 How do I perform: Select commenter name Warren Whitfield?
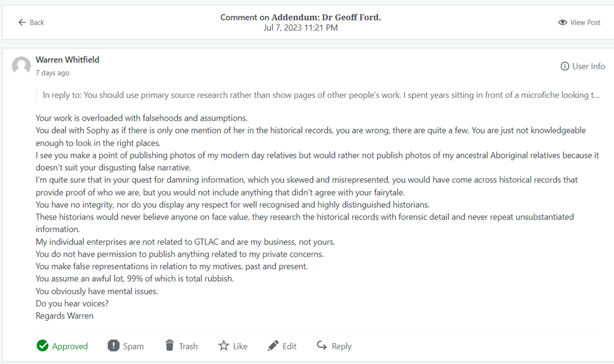pyautogui.click(x=68, y=59)
